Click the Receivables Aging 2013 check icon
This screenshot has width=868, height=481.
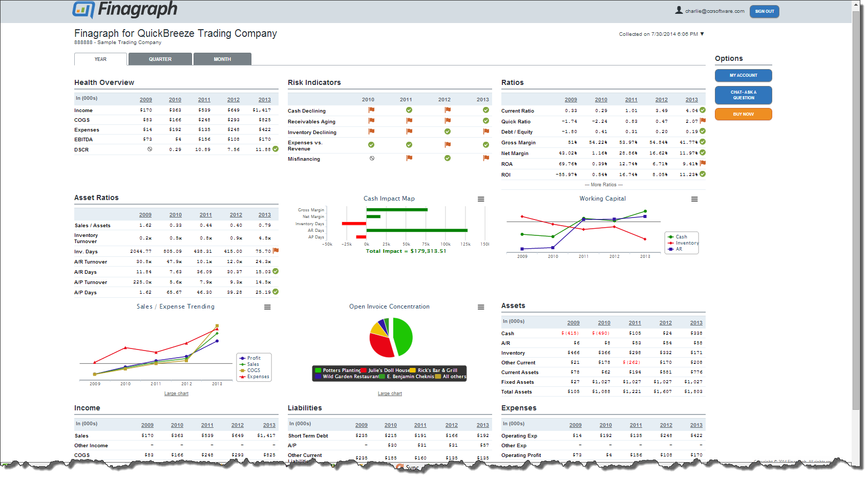click(x=486, y=121)
